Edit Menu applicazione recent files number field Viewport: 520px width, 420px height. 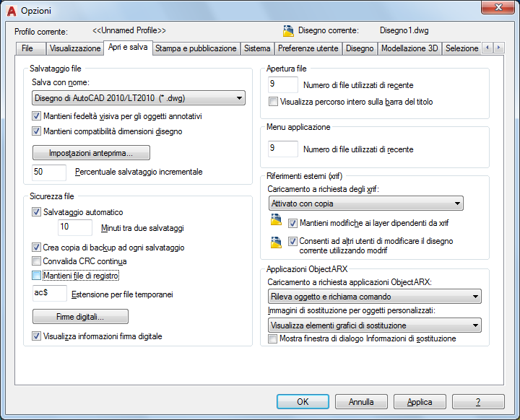[283, 149]
